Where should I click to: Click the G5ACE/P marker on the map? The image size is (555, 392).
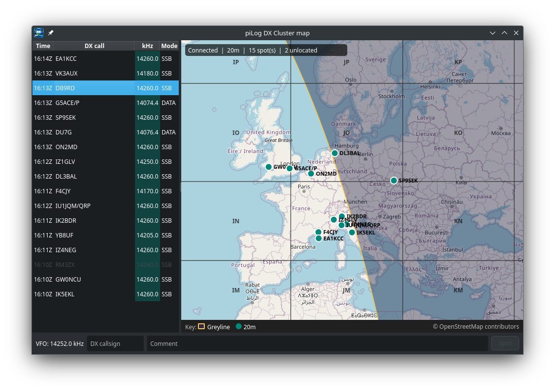(x=290, y=168)
